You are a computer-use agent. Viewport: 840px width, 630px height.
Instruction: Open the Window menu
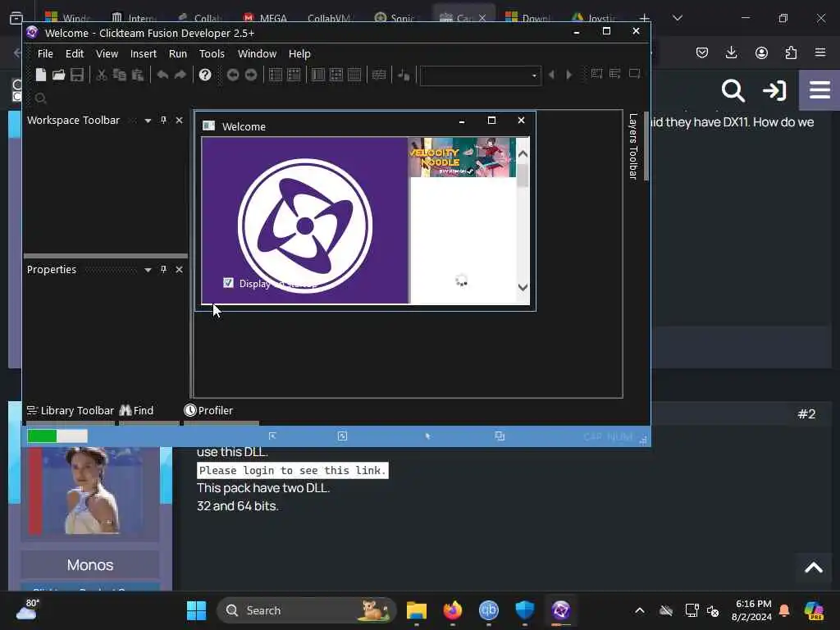coord(257,53)
